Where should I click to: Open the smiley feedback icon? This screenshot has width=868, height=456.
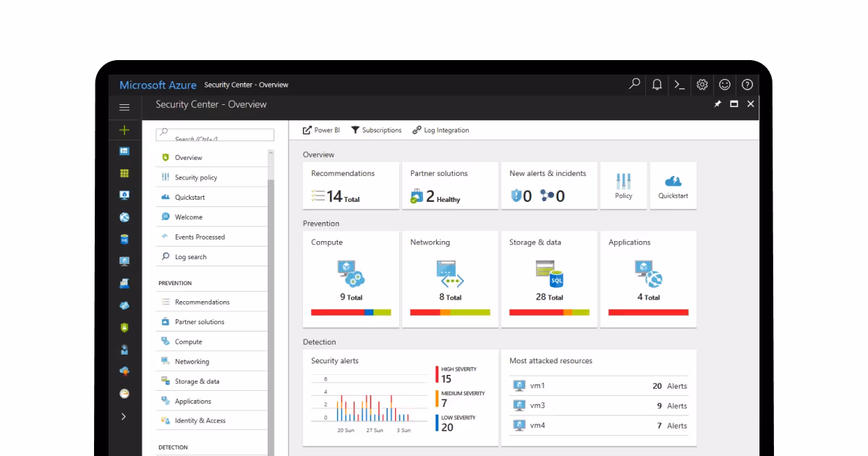[724, 85]
